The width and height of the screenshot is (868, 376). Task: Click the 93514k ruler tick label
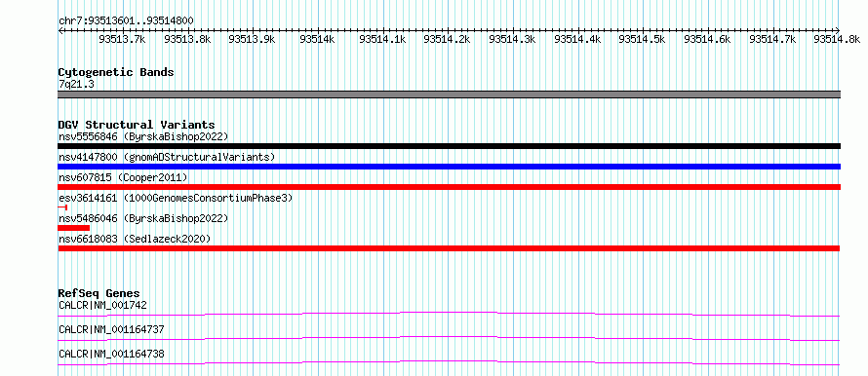(x=317, y=39)
